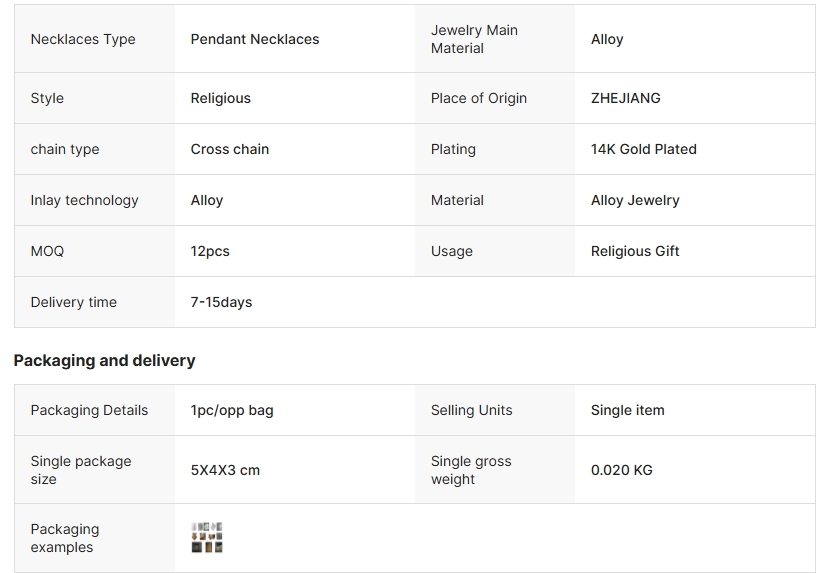Click the "Single item" selling units value
The image size is (840, 573).
click(628, 410)
